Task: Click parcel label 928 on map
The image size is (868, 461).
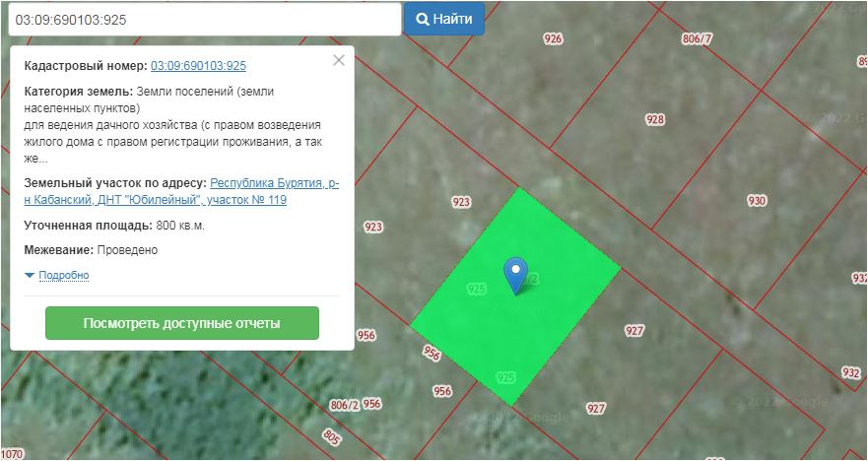Action: tap(654, 119)
